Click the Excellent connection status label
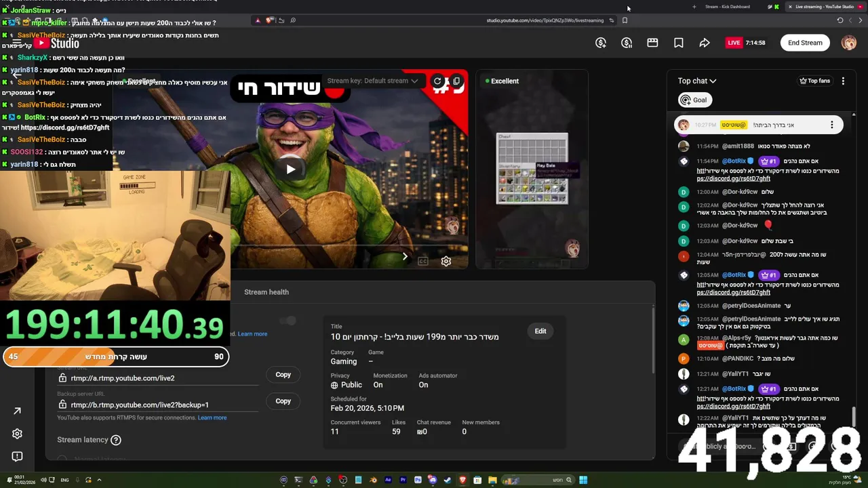The image size is (868, 488). pyautogui.click(x=502, y=81)
